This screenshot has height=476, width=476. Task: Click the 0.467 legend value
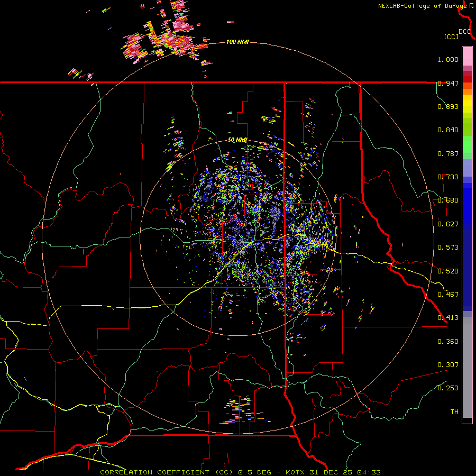tap(448, 295)
